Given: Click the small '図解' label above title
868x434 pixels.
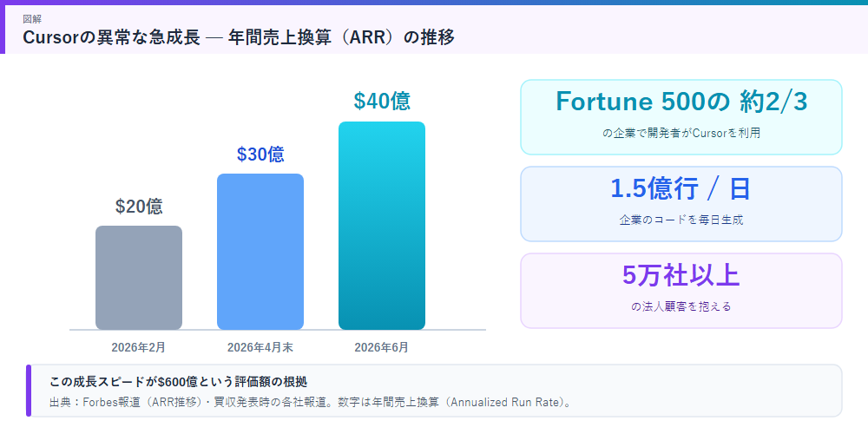Looking at the screenshot, I should point(32,19).
